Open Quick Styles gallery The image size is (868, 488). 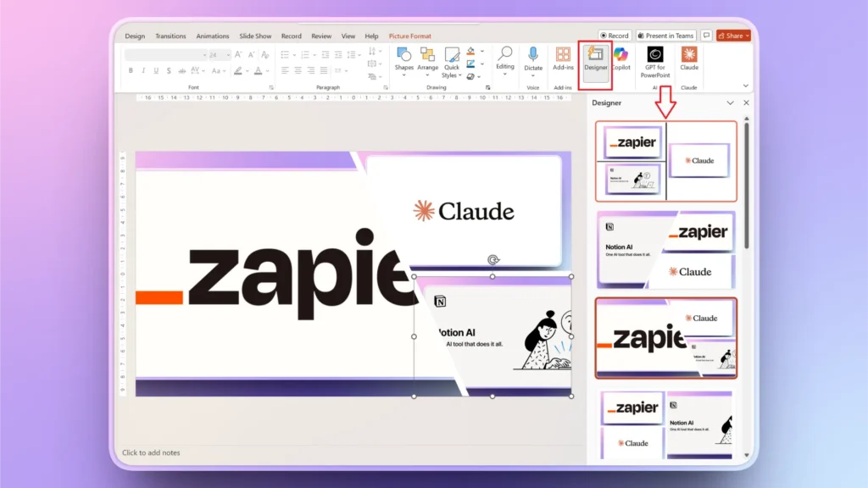(452, 63)
